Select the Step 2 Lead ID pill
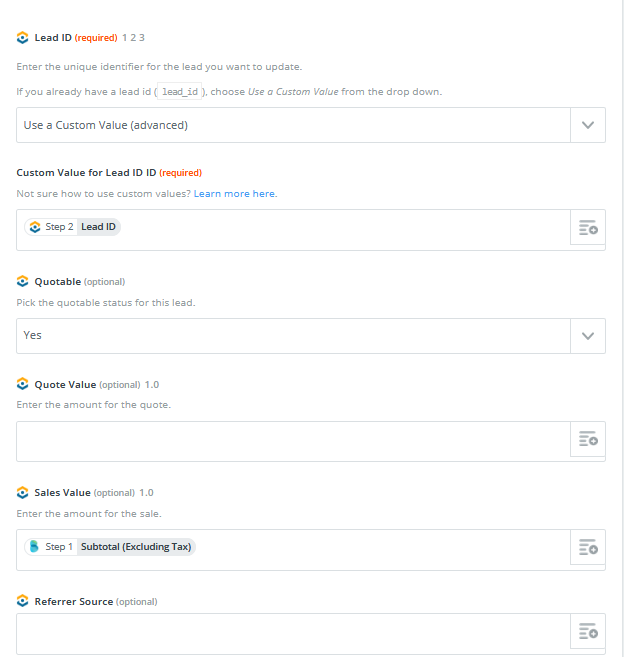The image size is (624, 657). 72,227
